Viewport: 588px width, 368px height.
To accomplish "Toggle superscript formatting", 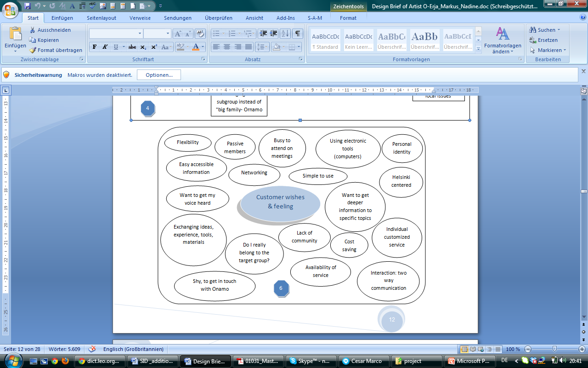I will pos(154,47).
